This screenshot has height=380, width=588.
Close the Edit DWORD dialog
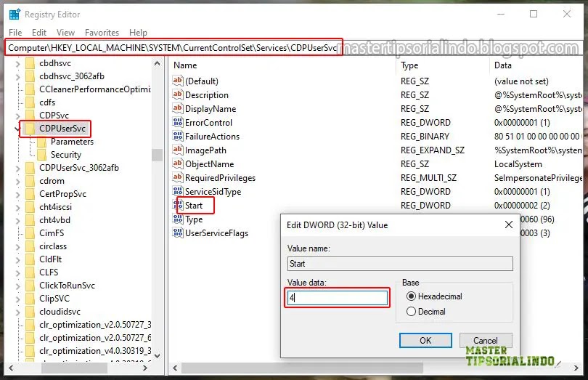[508, 225]
